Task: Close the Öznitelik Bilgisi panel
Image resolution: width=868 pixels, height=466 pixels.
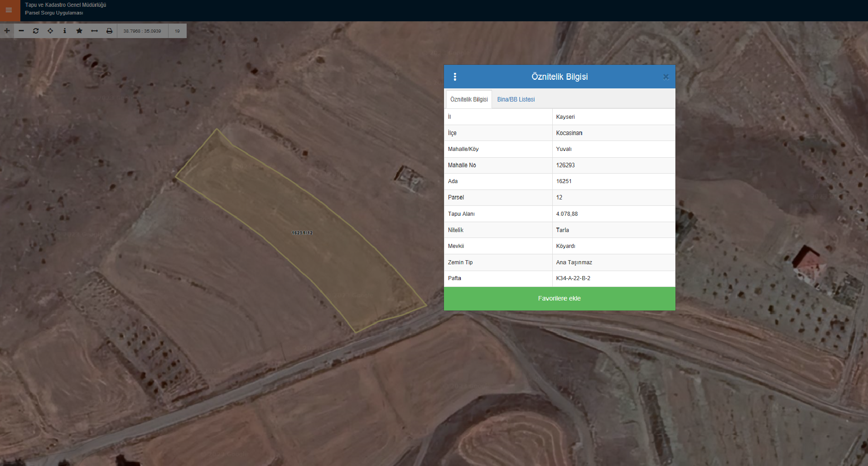Action: 666,77
